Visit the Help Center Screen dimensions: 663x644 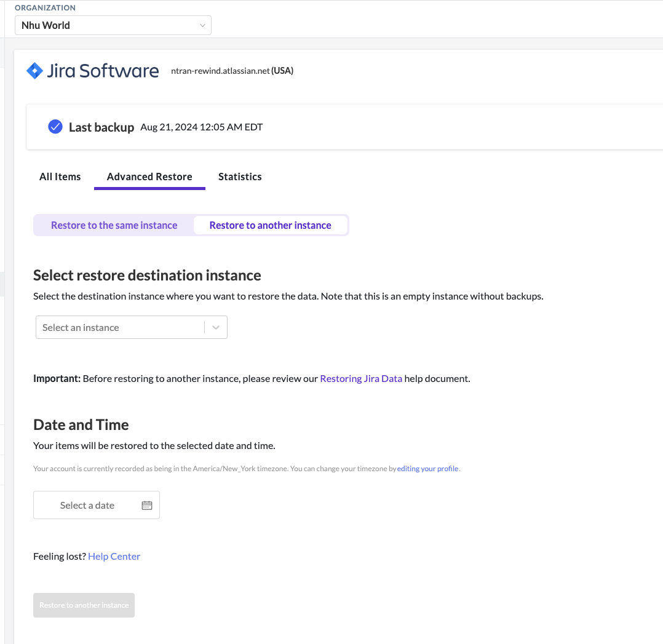(x=114, y=556)
